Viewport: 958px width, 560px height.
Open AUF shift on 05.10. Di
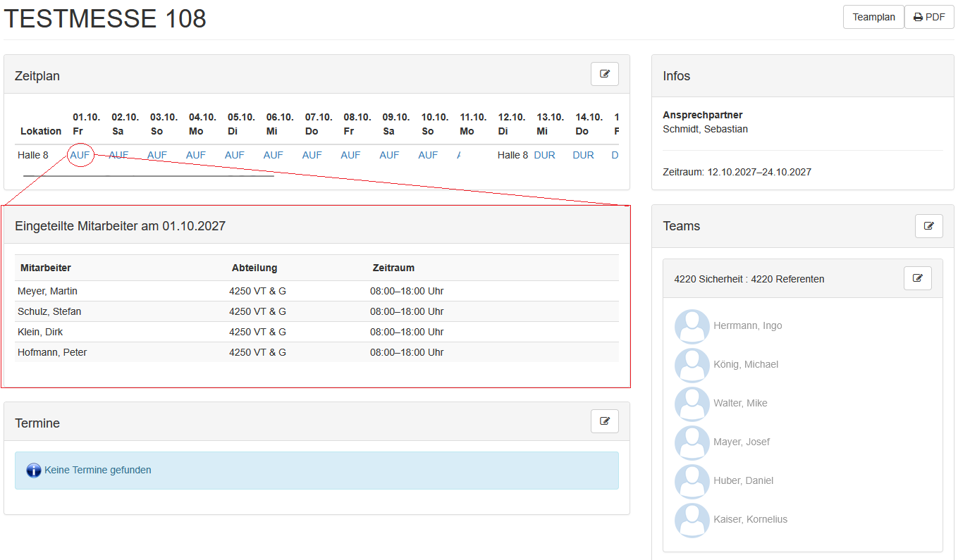[234, 155]
